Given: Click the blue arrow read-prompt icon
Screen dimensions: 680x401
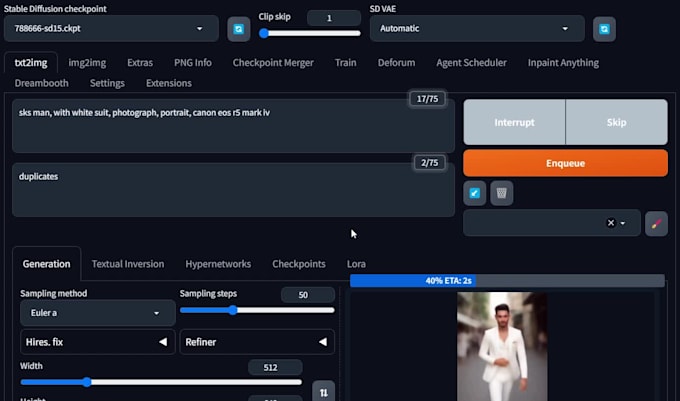Looking at the screenshot, I should point(475,193).
